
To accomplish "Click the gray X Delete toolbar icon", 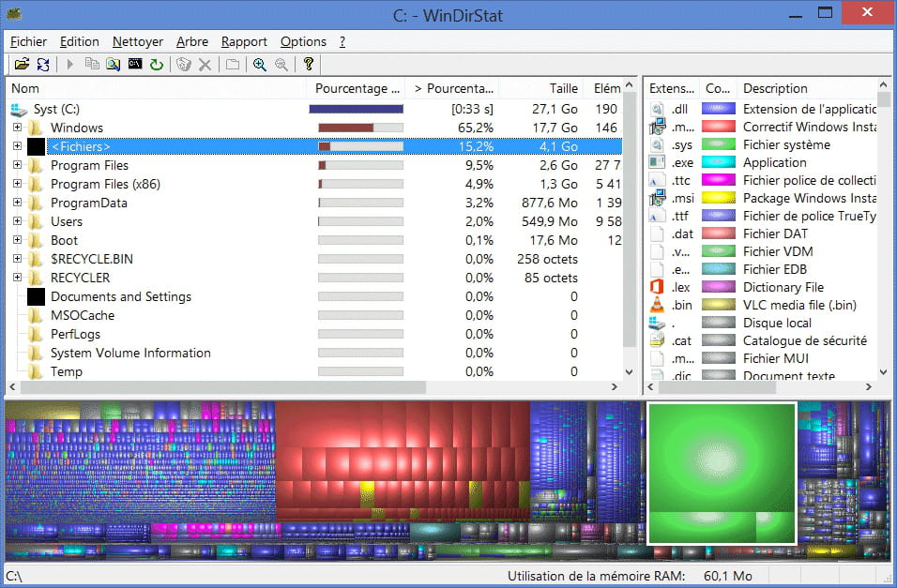I will [205, 64].
